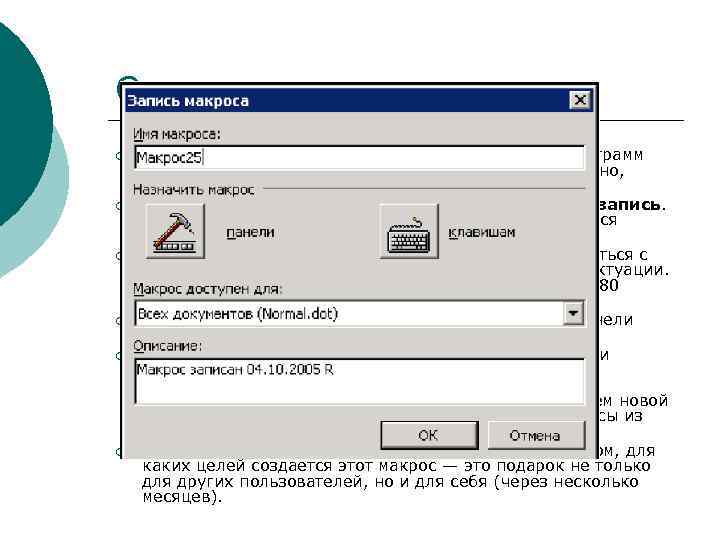Close the 'Запись макроса' dialog
The image size is (720, 540).
point(580,100)
